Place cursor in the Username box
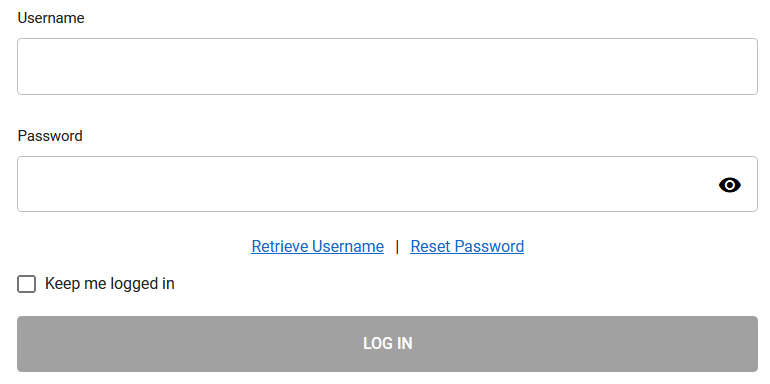 [387, 66]
